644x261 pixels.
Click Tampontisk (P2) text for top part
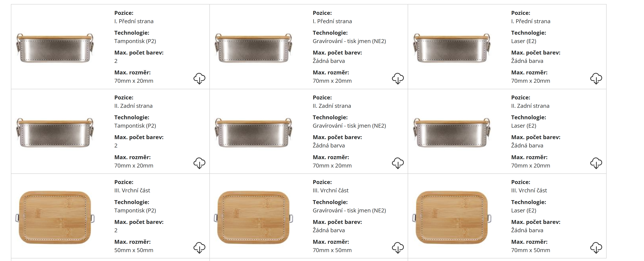[x=135, y=211]
